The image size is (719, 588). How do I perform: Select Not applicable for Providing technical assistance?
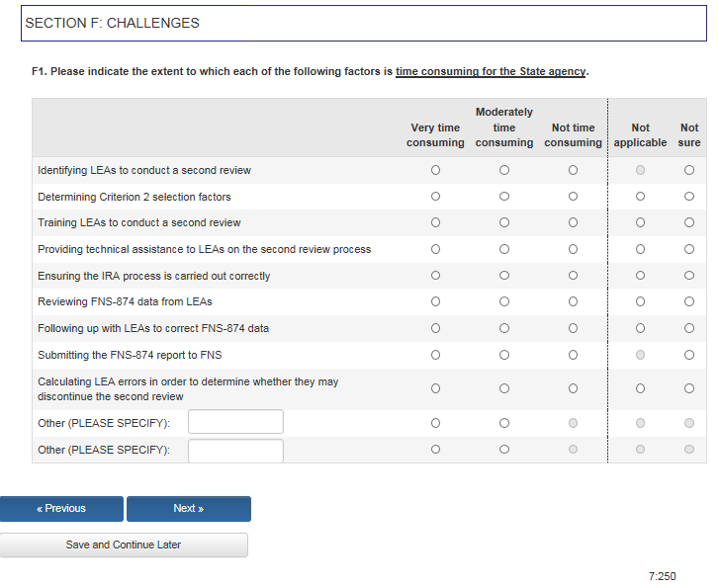pyautogui.click(x=641, y=249)
